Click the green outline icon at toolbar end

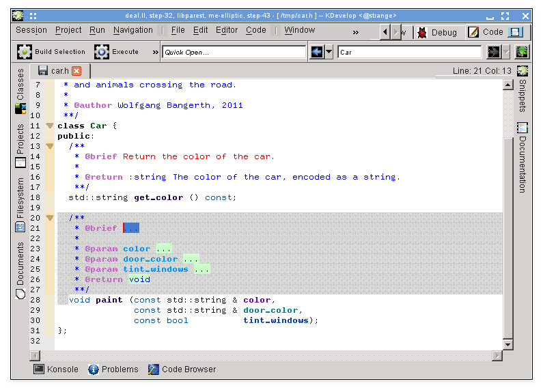click(522, 53)
